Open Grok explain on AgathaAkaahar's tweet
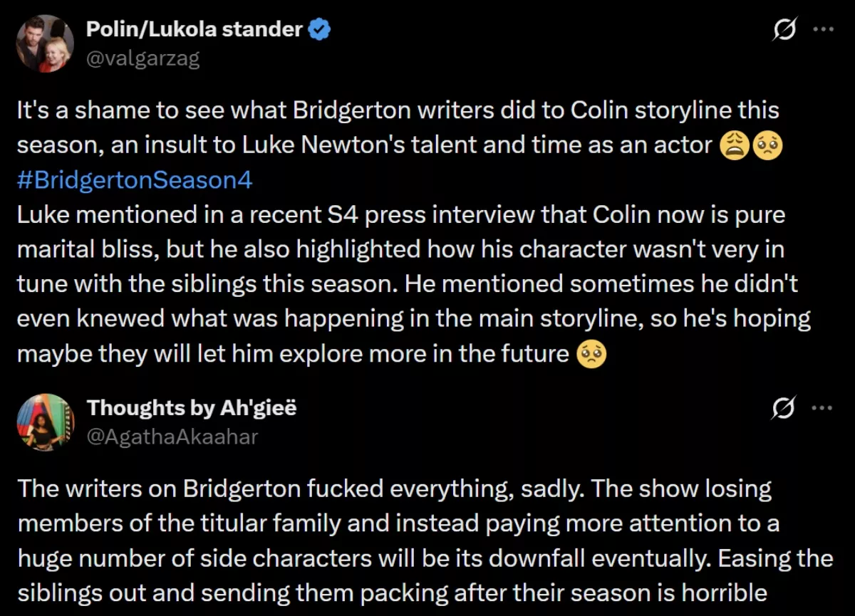Image resolution: width=855 pixels, height=616 pixels. [784, 409]
